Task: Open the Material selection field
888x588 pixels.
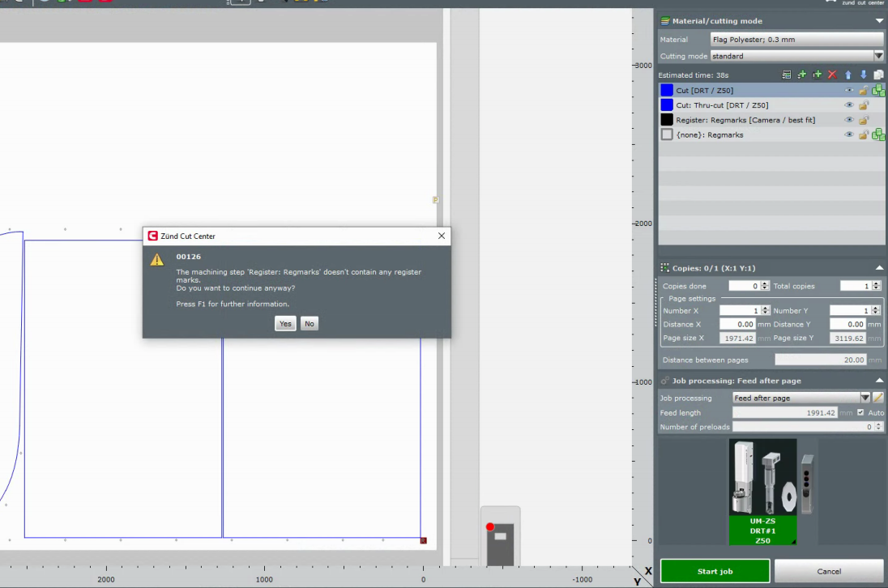Action: (x=796, y=40)
